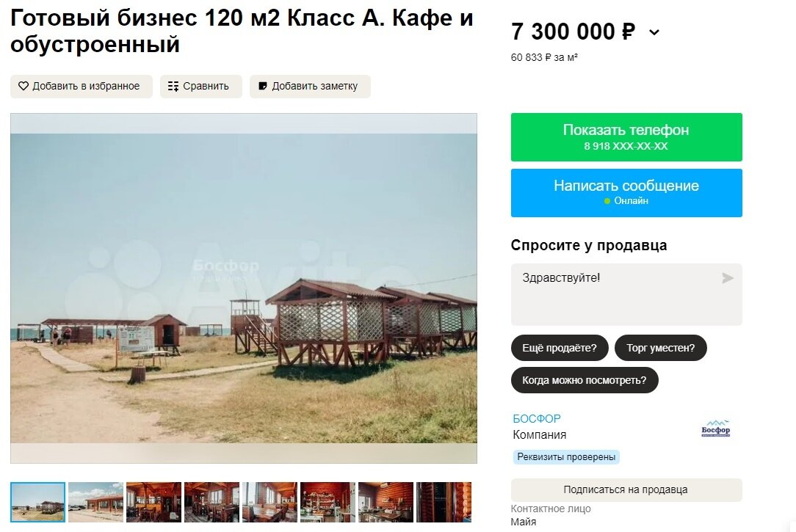Choose Когда можно посмотреть? quick question

pyautogui.click(x=585, y=380)
